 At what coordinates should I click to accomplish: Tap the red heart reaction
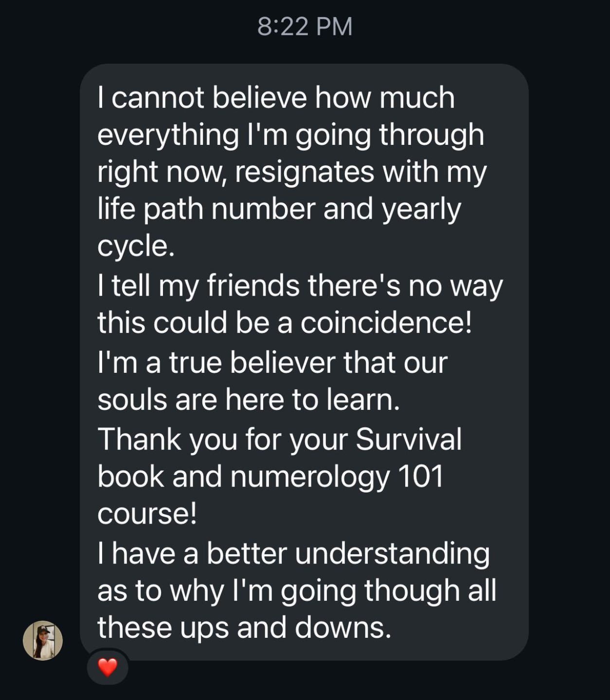pyautogui.click(x=108, y=667)
